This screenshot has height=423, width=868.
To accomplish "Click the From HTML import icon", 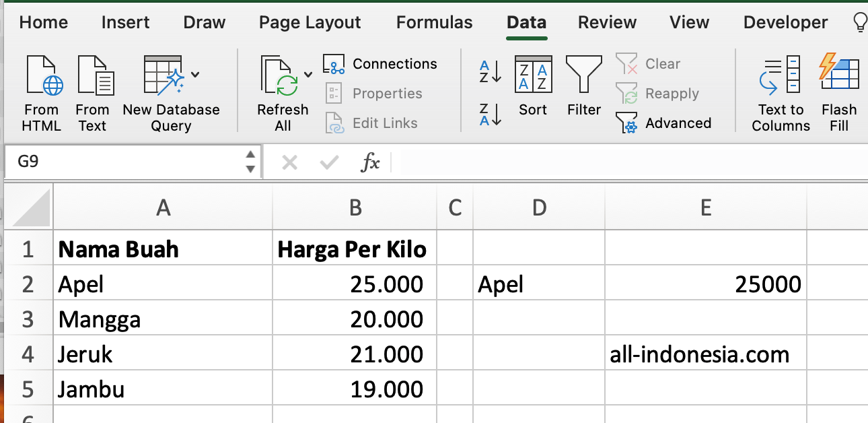I will coord(42,75).
